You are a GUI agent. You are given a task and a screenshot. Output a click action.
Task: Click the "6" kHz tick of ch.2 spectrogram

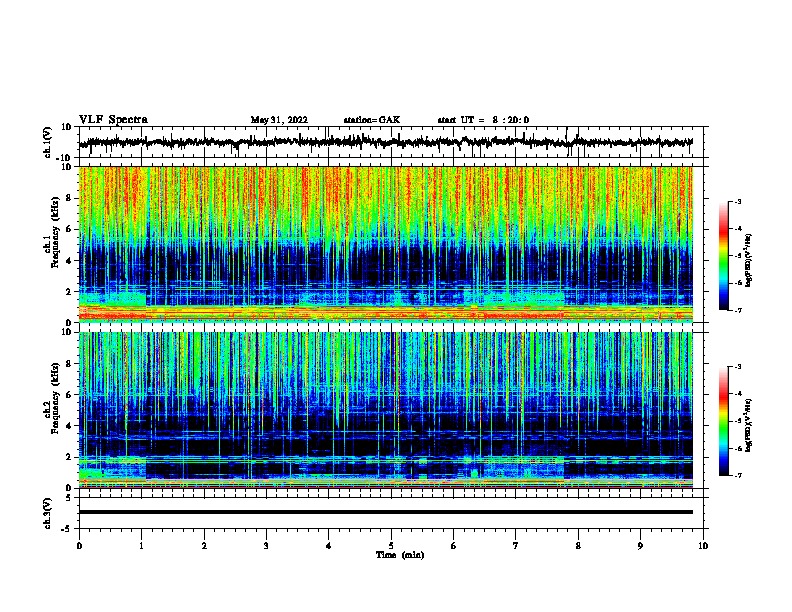(x=69, y=394)
